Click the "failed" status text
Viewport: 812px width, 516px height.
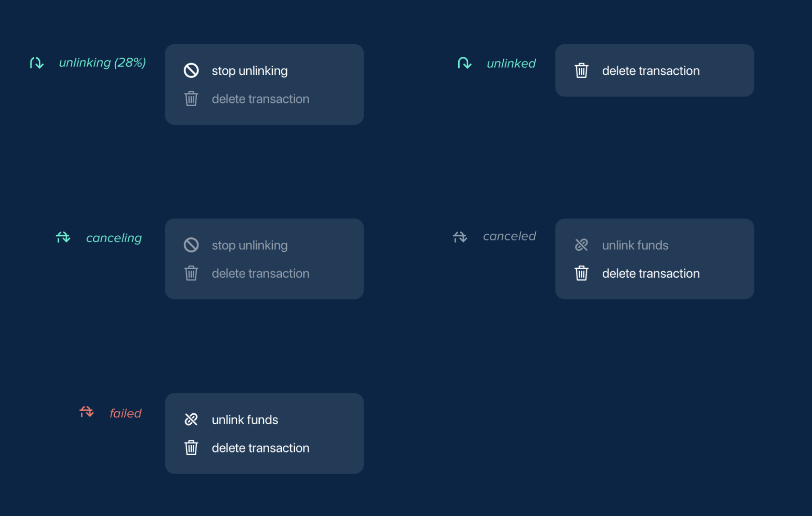click(126, 412)
